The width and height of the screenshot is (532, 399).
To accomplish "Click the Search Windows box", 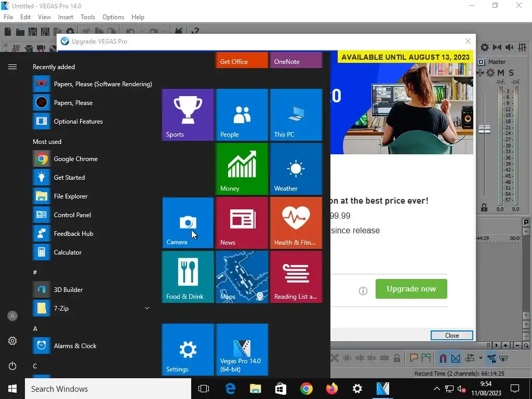I will coord(108,389).
